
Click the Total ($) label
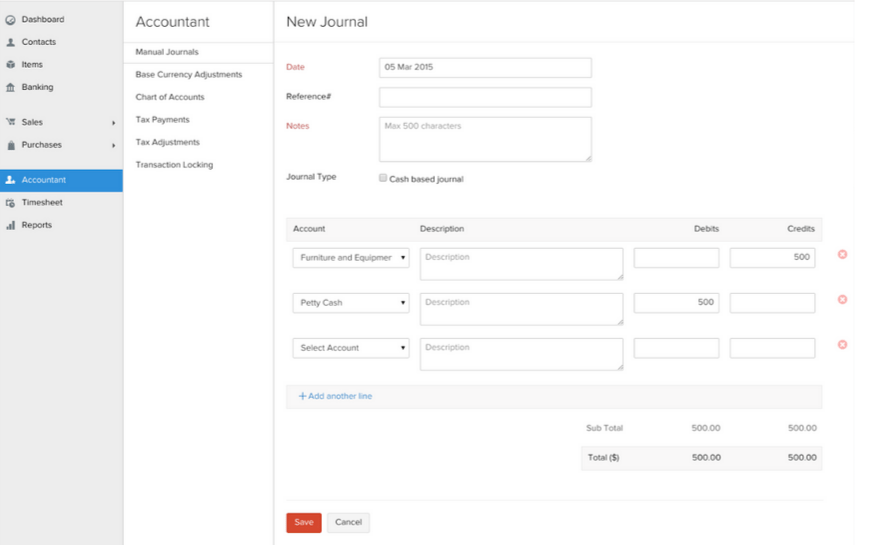pos(603,458)
